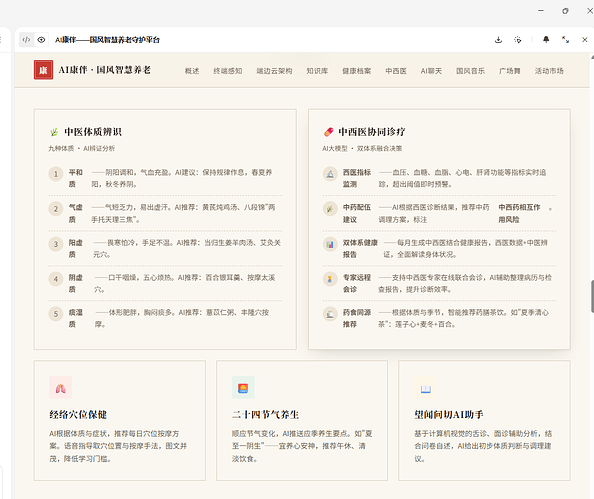Switch to code view icon
Screen dimensions: 594x499
(26, 40)
